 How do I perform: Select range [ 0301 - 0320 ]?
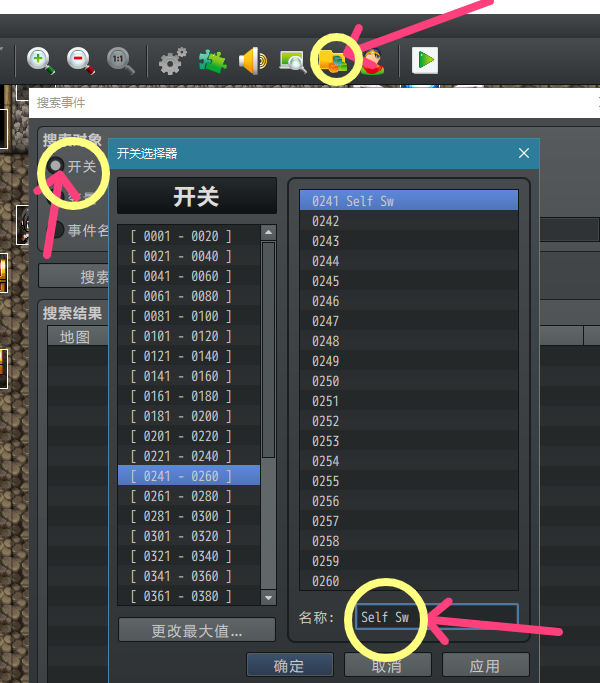click(189, 536)
